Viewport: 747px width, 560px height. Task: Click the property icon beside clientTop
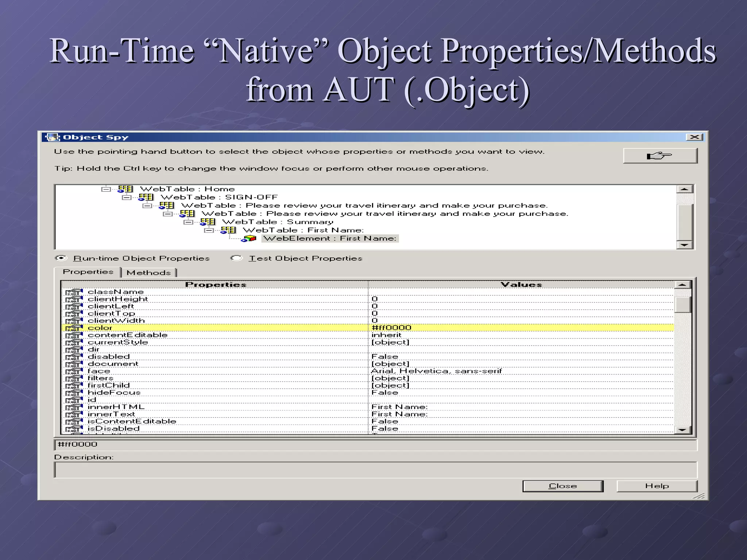74,314
